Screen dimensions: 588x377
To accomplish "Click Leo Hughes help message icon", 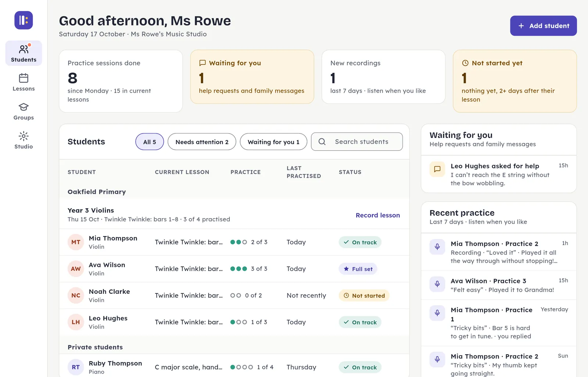I will coord(437,169).
